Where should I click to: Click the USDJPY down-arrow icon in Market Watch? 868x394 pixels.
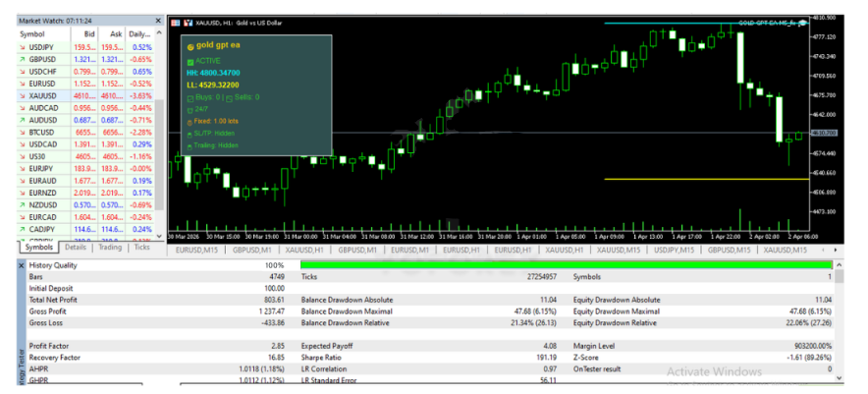(x=23, y=47)
